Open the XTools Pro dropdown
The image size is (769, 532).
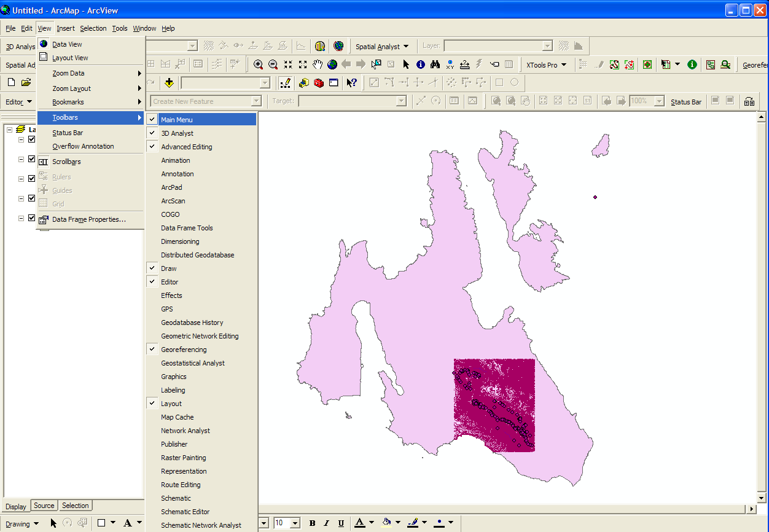click(x=546, y=65)
